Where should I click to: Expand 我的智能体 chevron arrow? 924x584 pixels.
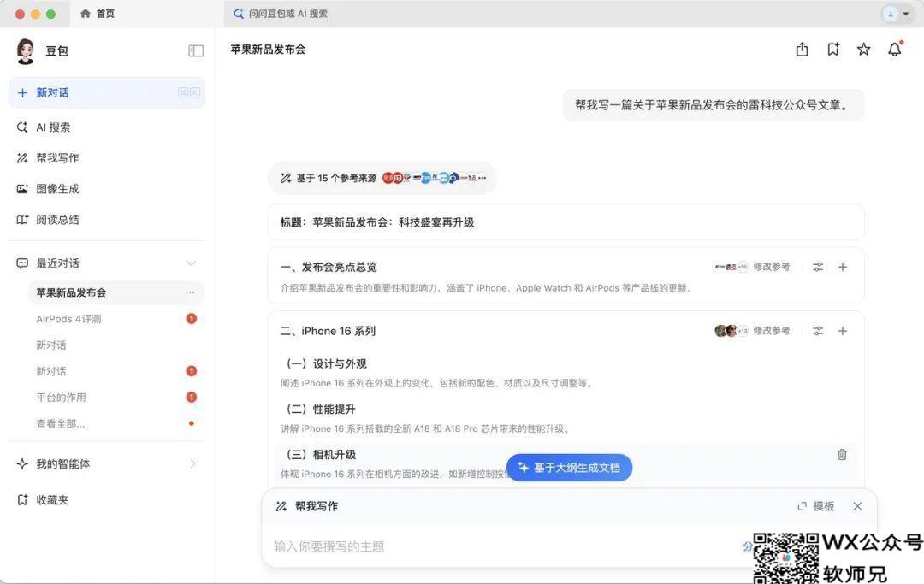[192, 464]
